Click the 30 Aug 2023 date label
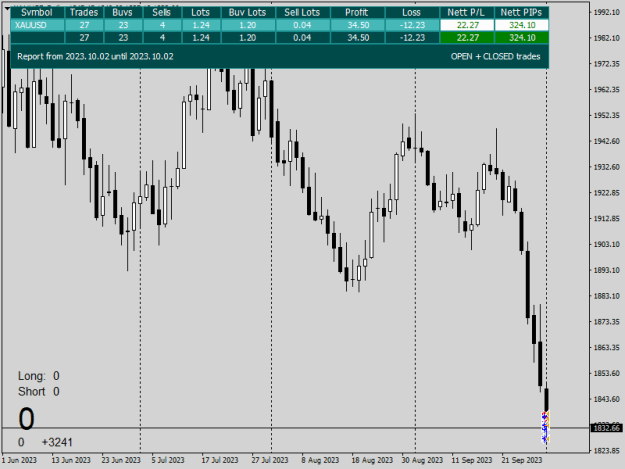The image size is (625, 469). (x=422, y=460)
